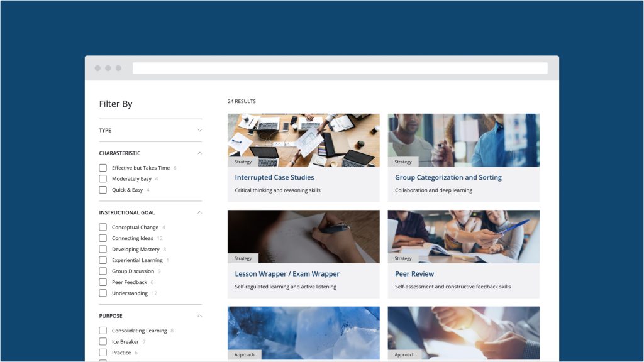The image size is (644, 362).
Task: Open the Interrupted Case Studies link
Action: 274,178
